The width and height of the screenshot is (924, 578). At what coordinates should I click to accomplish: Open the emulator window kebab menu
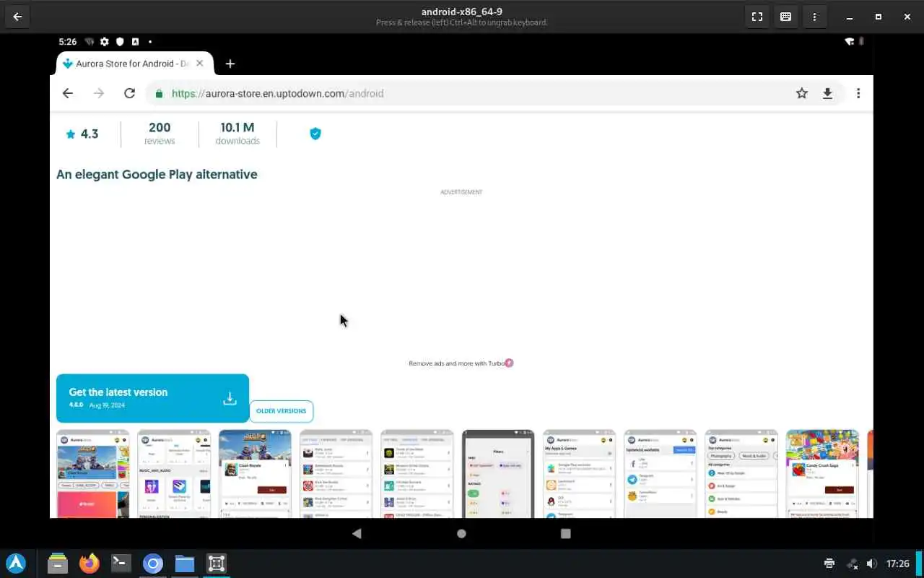pyautogui.click(x=815, y=17)
